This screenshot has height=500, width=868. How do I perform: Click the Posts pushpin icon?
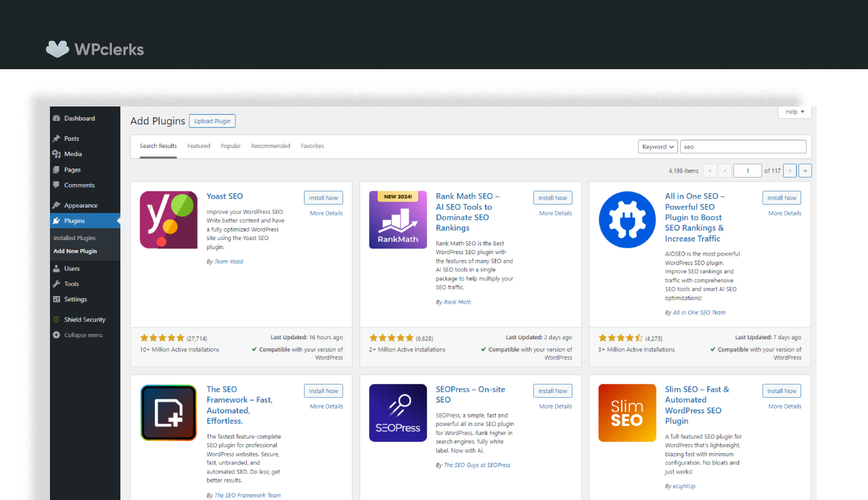[57, 138]
